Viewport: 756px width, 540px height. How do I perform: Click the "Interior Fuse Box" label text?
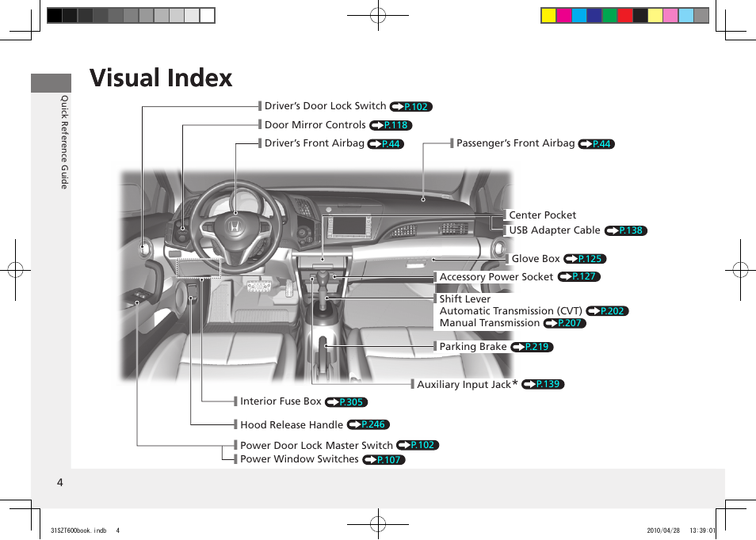click(281, 401)
